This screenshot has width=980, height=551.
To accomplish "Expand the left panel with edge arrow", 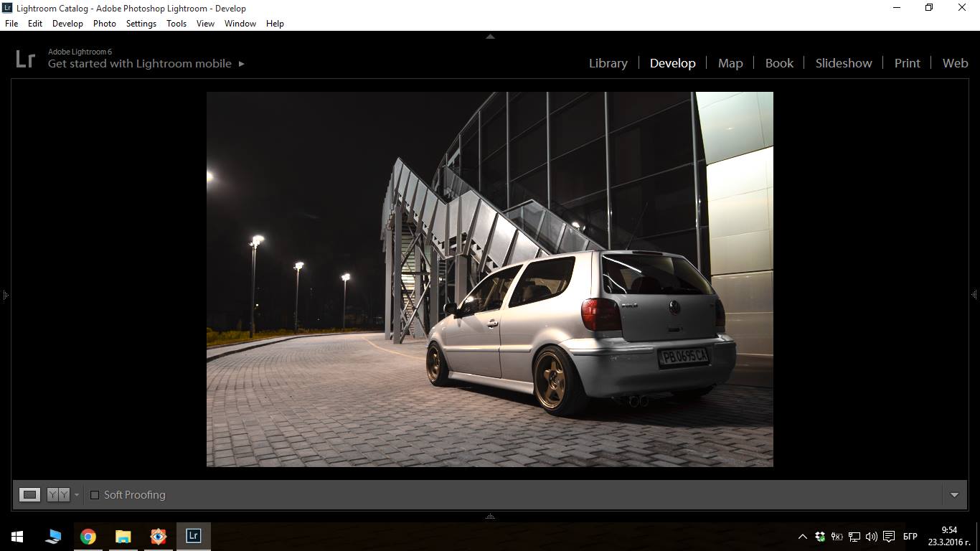I will pos(5,294).
